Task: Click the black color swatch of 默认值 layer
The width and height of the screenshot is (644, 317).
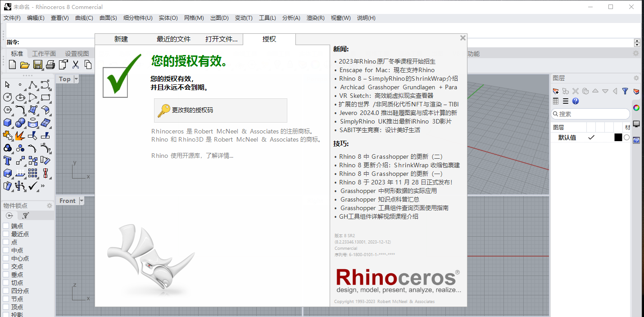Action: coord(618,138)
